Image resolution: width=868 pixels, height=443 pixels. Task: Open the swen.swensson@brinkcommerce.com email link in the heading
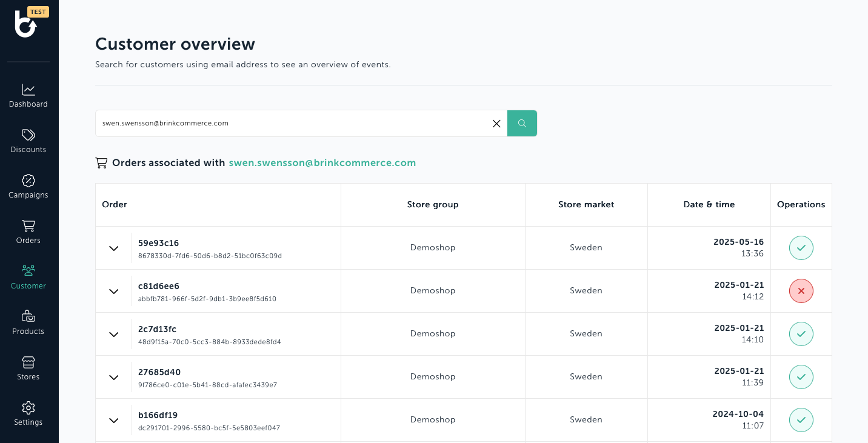click(322, 163)
